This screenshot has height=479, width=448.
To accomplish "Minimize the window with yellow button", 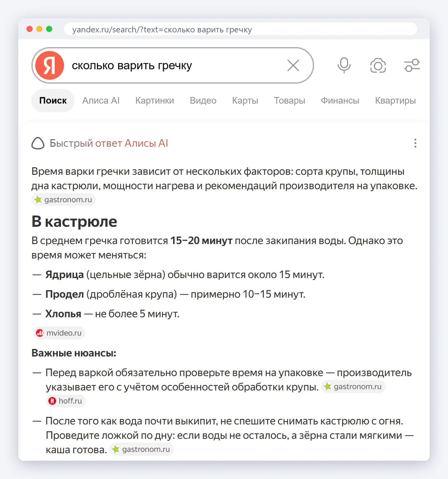I will [x=39, y=29].
